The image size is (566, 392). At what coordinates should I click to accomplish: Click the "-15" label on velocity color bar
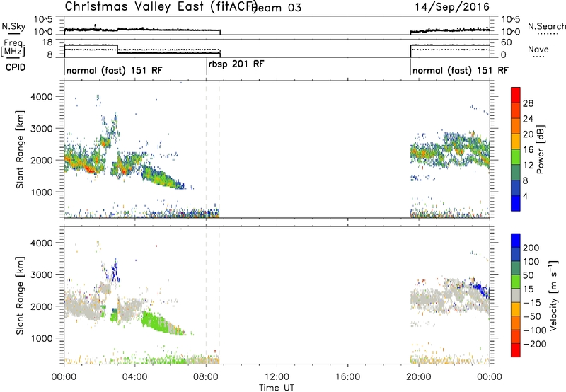point(532,303)
